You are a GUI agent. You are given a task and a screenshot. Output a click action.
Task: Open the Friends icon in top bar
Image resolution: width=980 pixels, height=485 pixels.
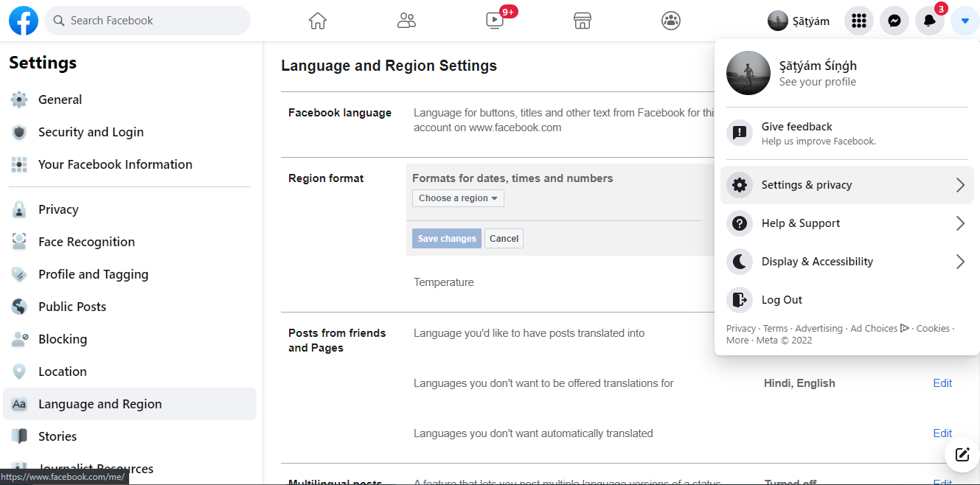[x=406, y=21]
